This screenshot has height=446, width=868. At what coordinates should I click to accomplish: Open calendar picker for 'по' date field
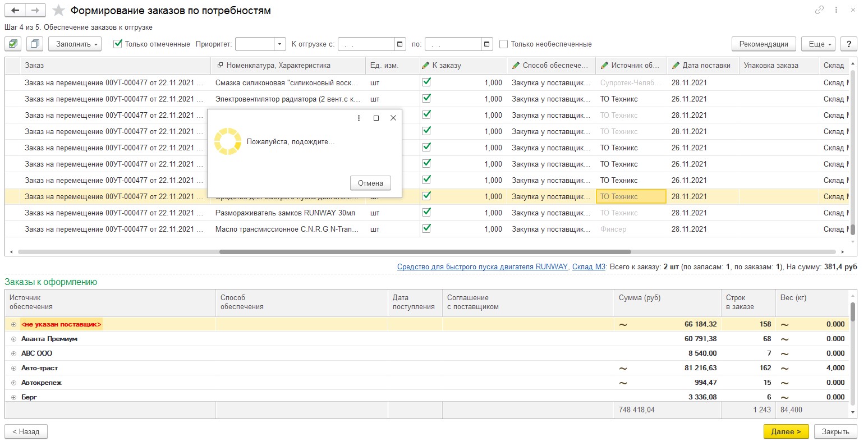click(x=487, y=44)
